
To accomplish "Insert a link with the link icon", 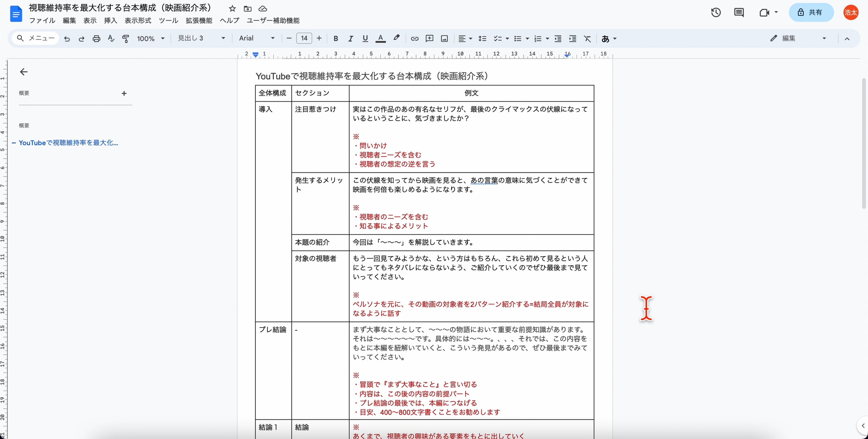I will point(414,39).
